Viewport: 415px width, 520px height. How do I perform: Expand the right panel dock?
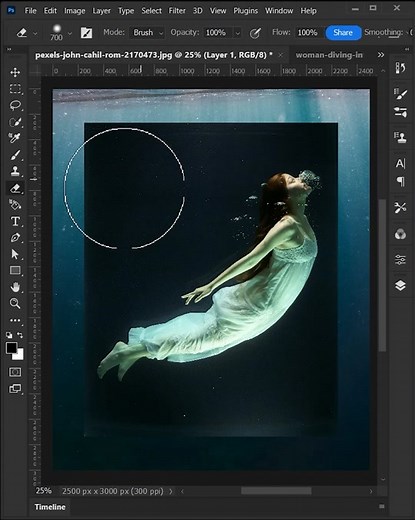[407, 49]
